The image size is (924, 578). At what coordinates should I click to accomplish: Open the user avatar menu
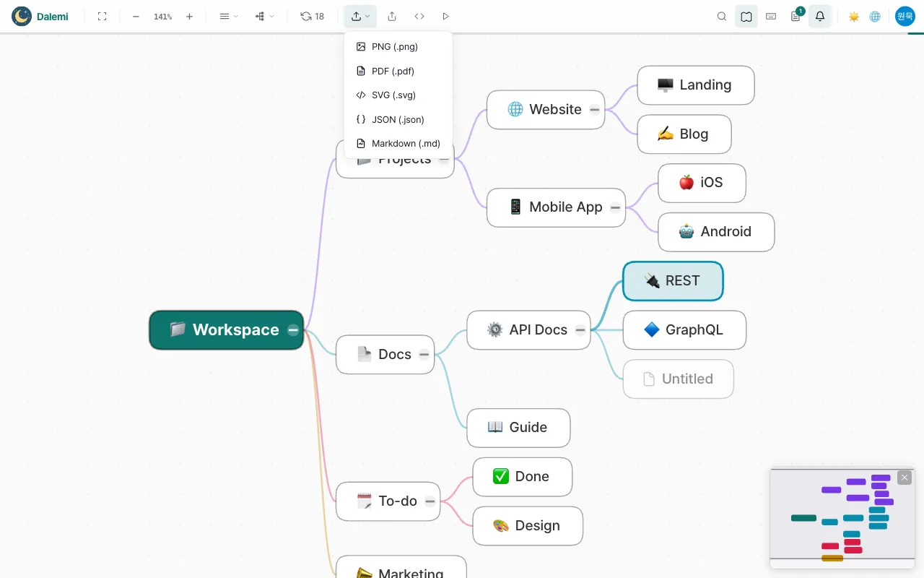905,16
